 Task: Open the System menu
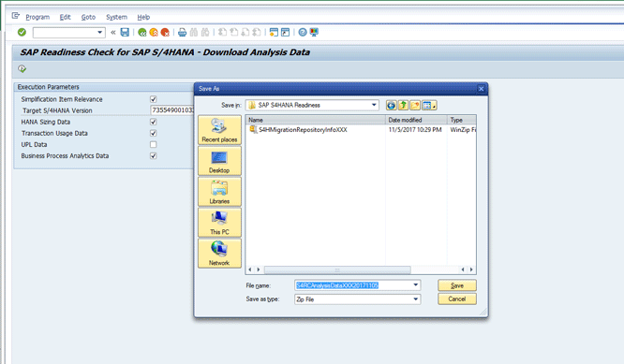pos(116,17)
